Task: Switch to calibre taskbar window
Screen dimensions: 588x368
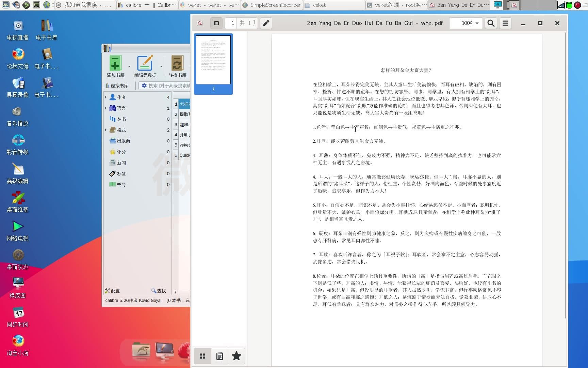Action: click(147, 5)
